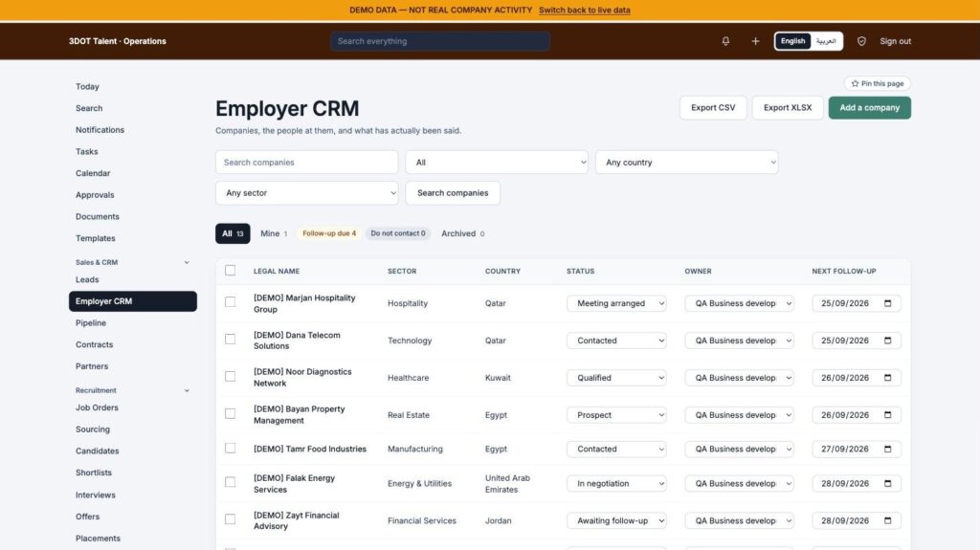Sign out of the application
The height and width of the screenshot is (550, 980).
(x=895, y=41)
